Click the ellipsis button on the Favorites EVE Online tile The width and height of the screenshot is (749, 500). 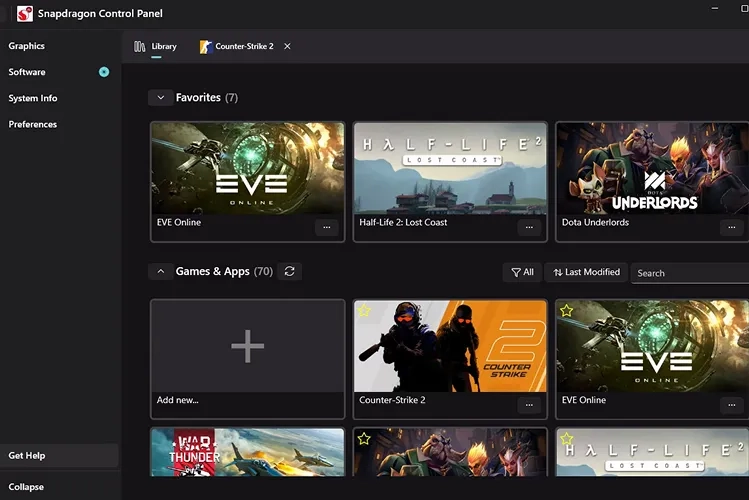coord(326,227)
